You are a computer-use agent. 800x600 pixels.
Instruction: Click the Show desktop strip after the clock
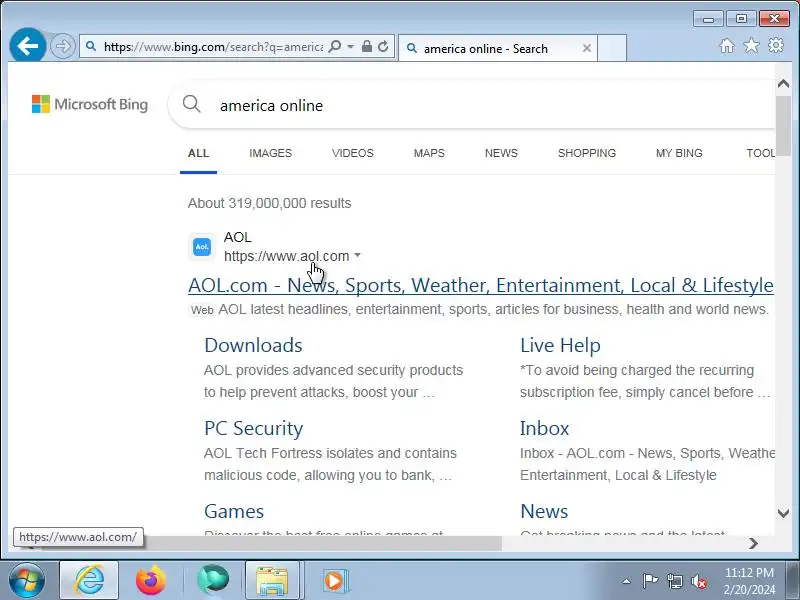pyautogui.click(x=793, y=581)
